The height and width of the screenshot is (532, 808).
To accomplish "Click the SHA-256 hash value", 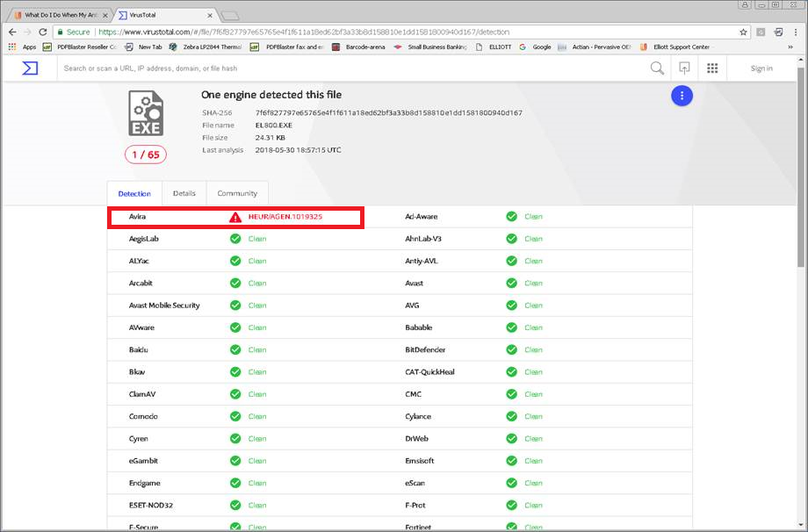I will [x=388, y=112].
